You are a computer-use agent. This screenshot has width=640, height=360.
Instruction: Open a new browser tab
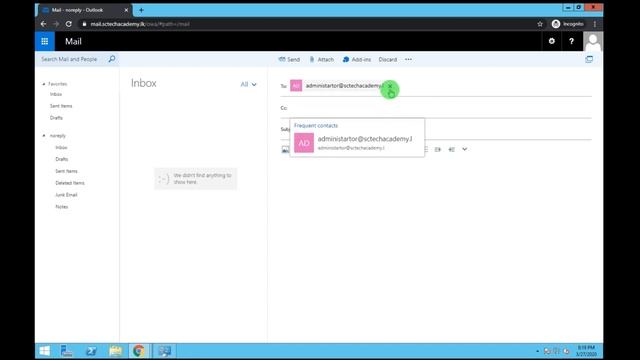(141, 10)
